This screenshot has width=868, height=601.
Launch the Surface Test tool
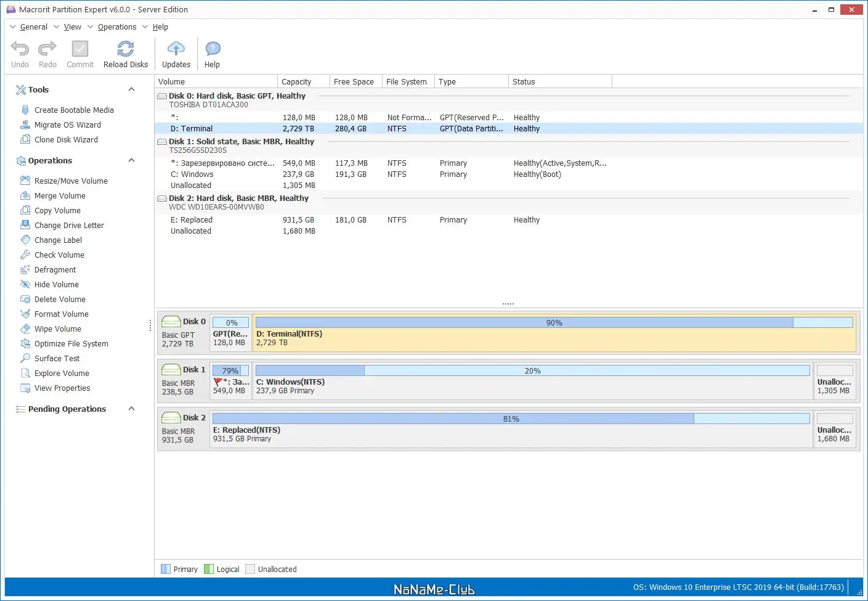[x=56, y=358]
